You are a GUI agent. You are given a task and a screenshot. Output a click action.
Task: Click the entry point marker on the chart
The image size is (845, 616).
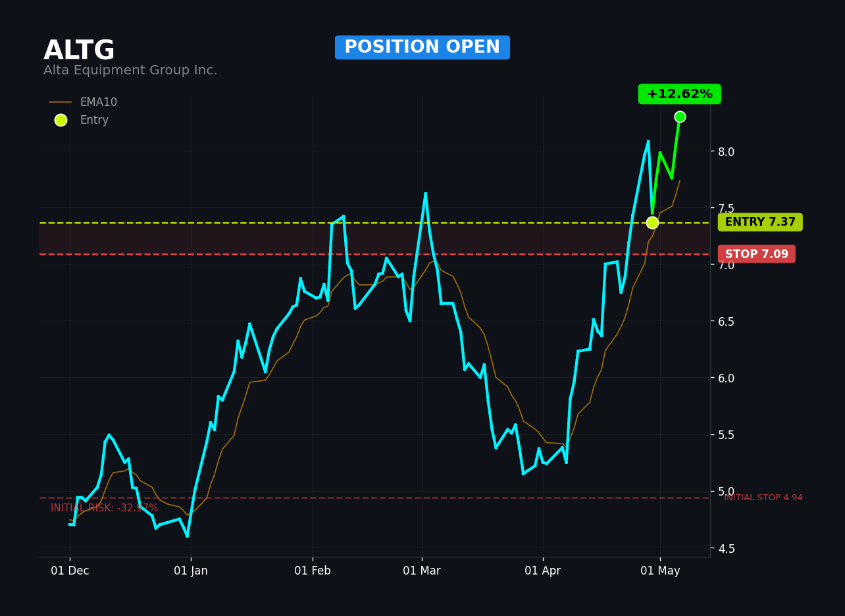click(x=652, y=222)
